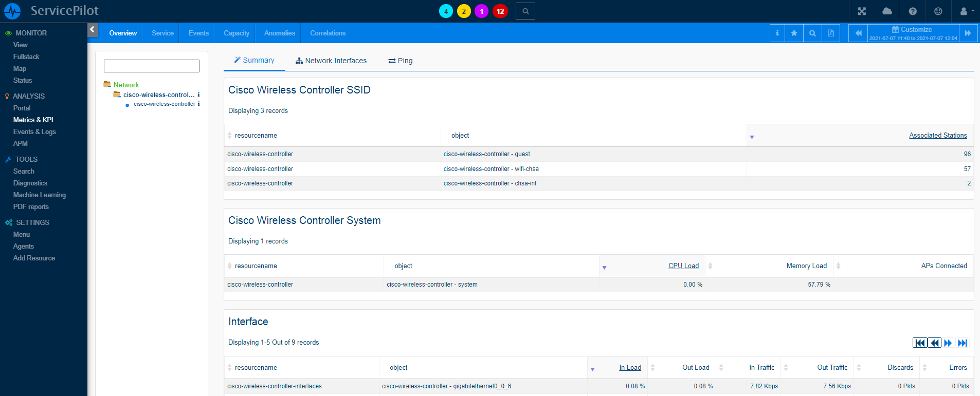
Task: Open the user account dropdown
Action: [x=966, y=11]
